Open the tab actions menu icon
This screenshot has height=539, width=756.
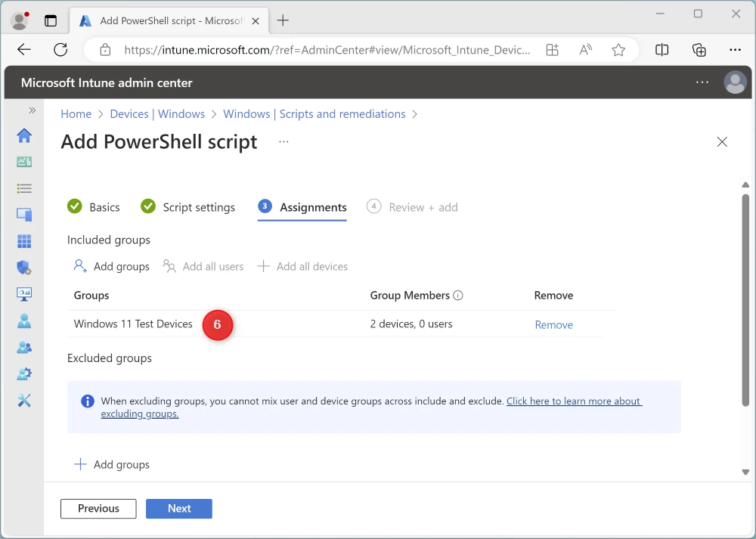click(51, 20)
